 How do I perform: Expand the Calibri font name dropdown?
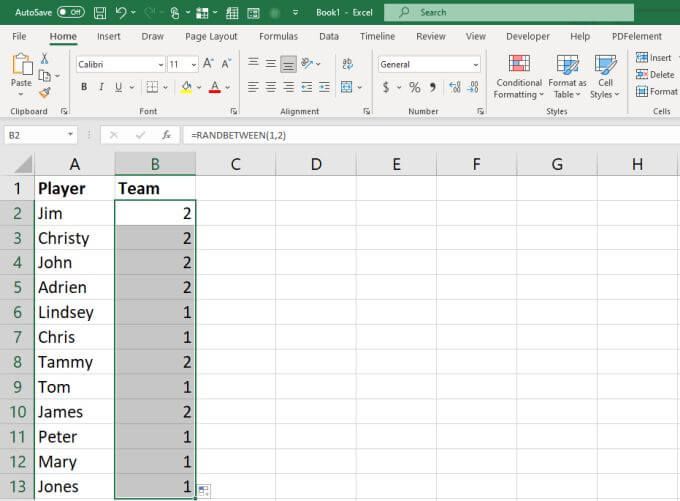(x=160, y=64)
